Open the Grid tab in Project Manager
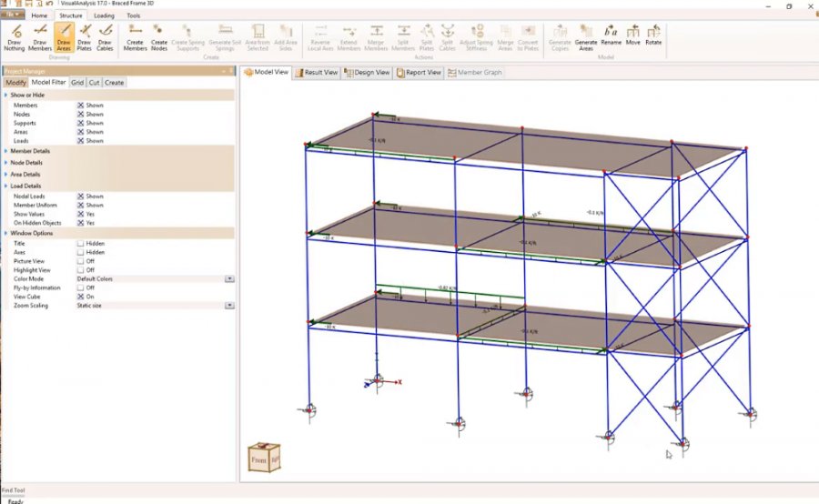 point(77,83)
